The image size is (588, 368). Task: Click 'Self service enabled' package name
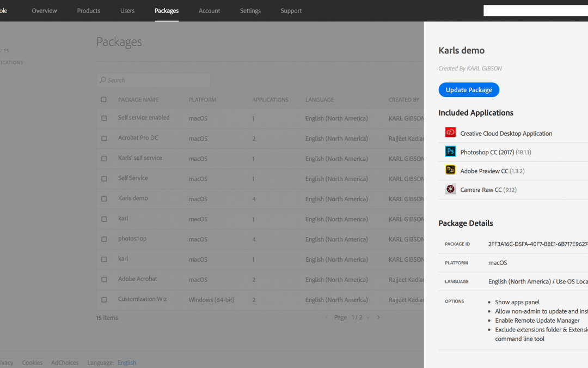(144, 118)
